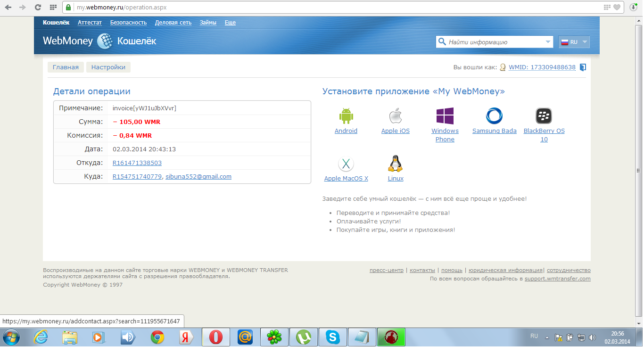Open the сотрудничество footer link
This screenshot has width=644, height=362.
569,271
